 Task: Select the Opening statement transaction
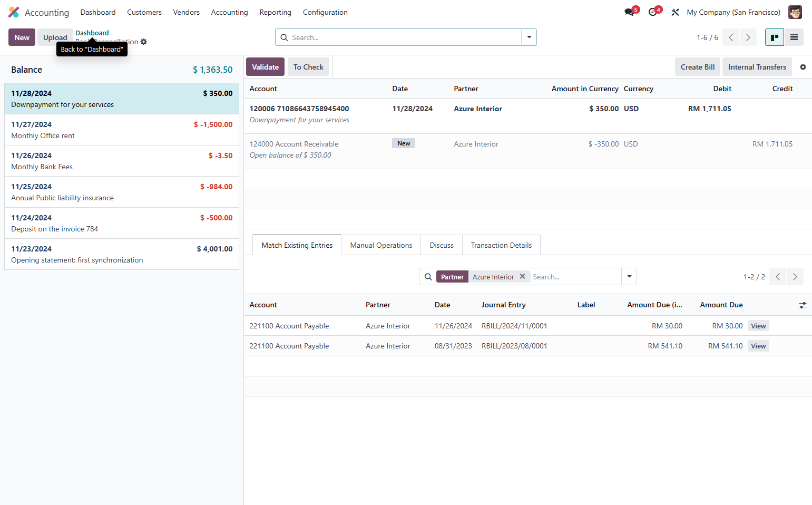pos(122,254)
